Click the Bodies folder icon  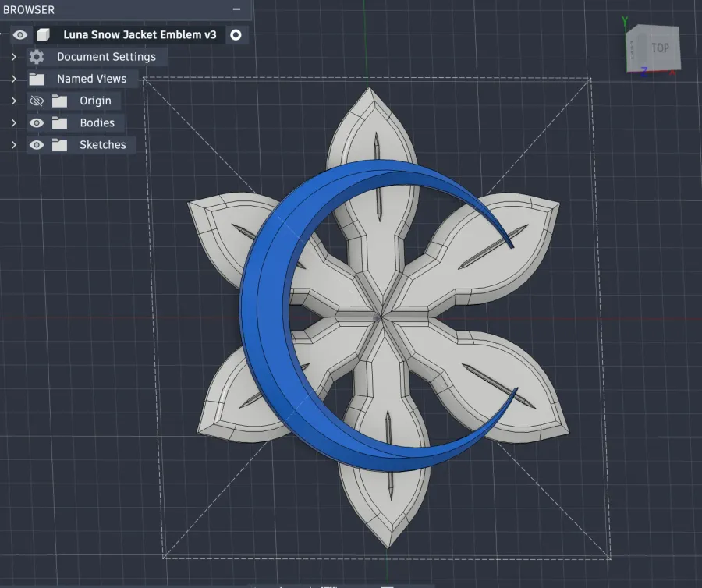59,123
